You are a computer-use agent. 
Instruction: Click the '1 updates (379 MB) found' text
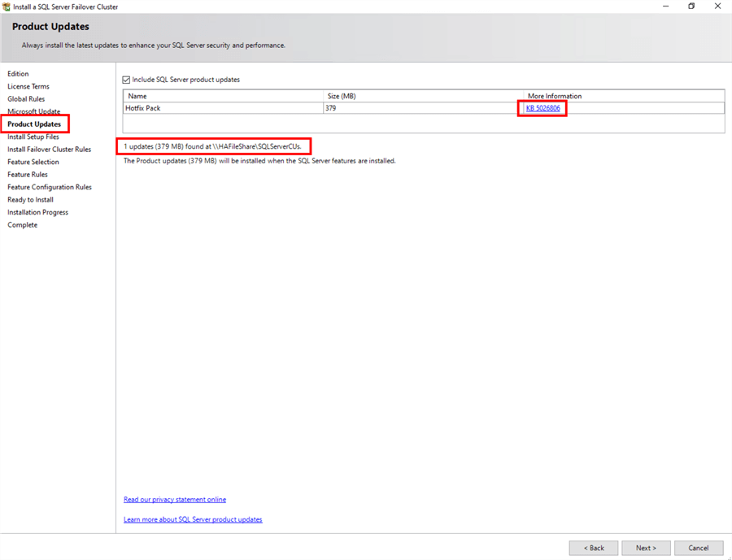tap(212, 146)
